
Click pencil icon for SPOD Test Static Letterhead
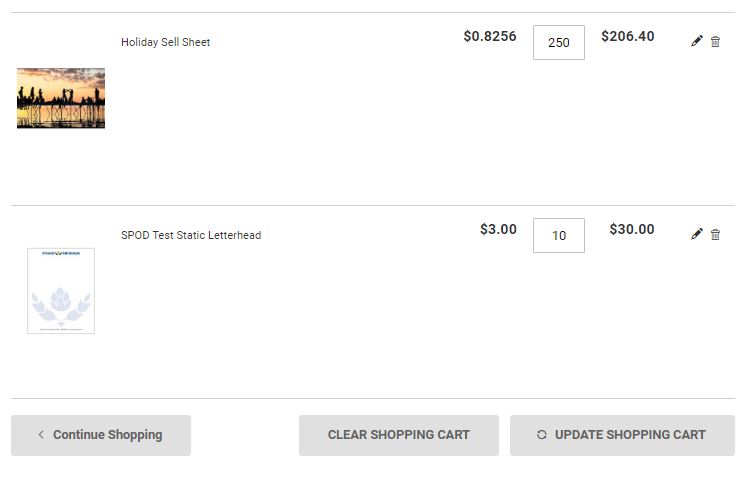(x=697, y=235)
